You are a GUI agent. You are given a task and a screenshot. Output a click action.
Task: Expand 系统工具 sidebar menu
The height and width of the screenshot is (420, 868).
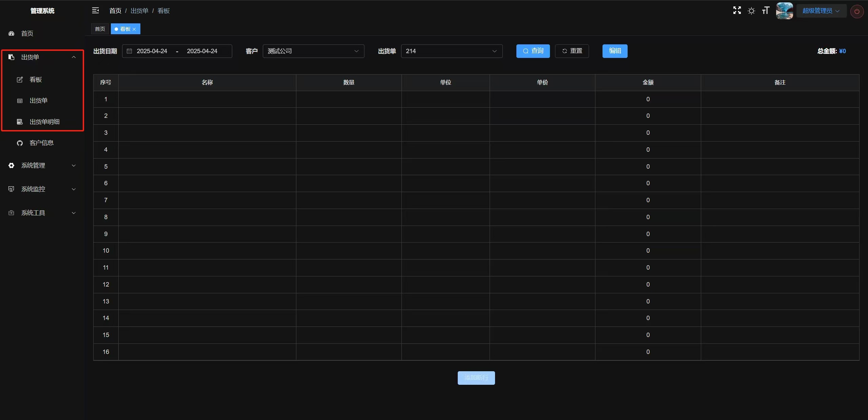pos(42,213)
